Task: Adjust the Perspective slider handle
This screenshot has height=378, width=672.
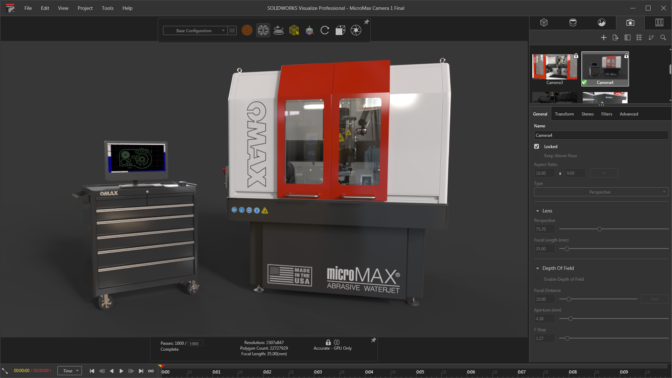Action: (599, 229)
